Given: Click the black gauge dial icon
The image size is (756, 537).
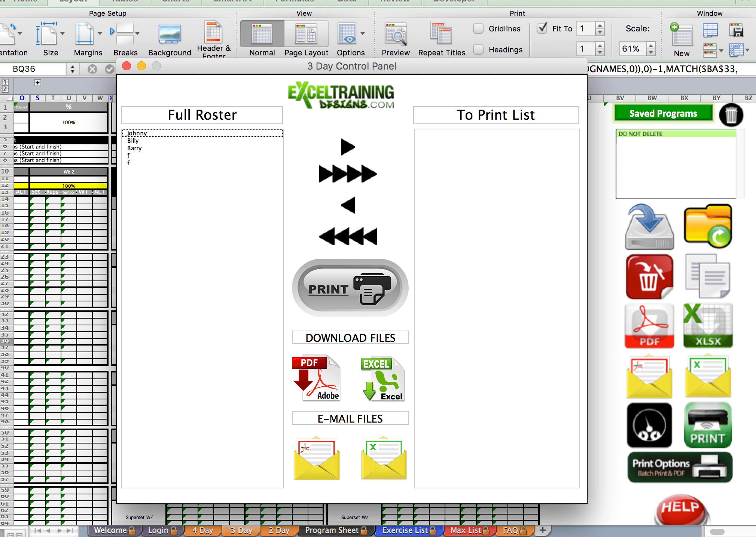Looking at the screenshot, I should click(x=649, y=425).
